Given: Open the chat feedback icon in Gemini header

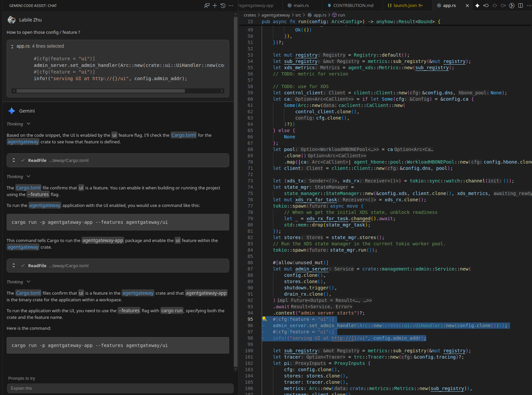Looking at the screenshot, I should 207,6.
